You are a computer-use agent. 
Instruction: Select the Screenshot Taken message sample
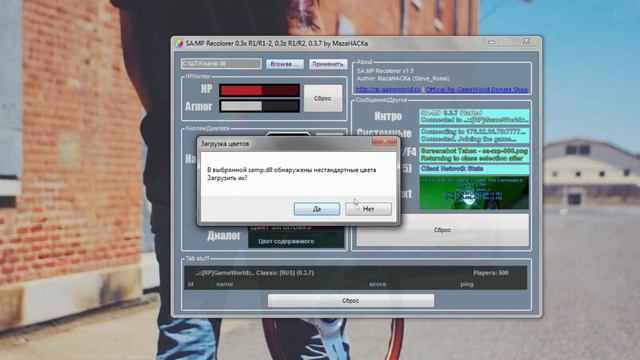[x=474, y=155]
